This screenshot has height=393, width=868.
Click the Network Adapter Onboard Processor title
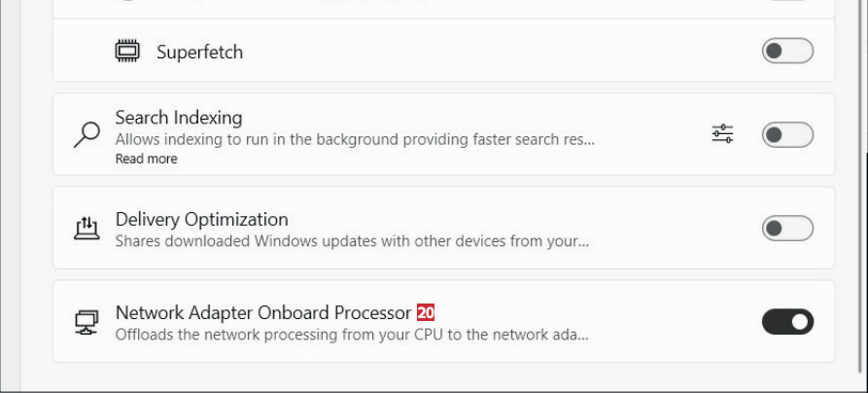pos(262,313)
